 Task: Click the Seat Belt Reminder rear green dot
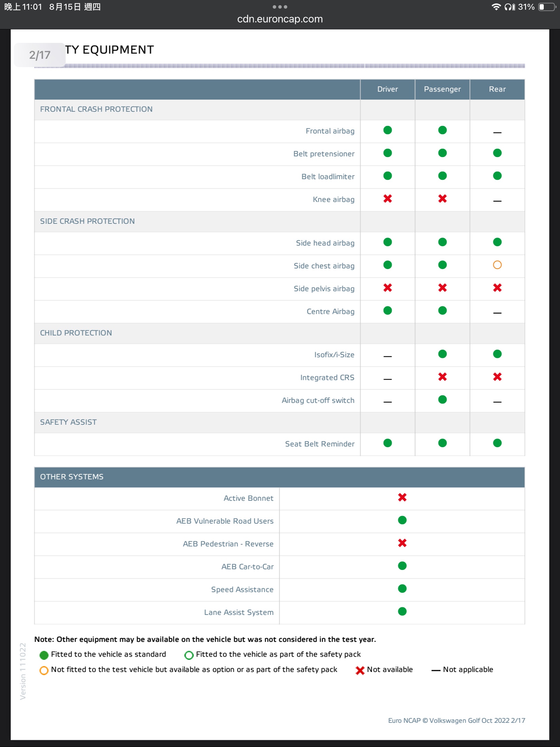[x=497, y=443]
